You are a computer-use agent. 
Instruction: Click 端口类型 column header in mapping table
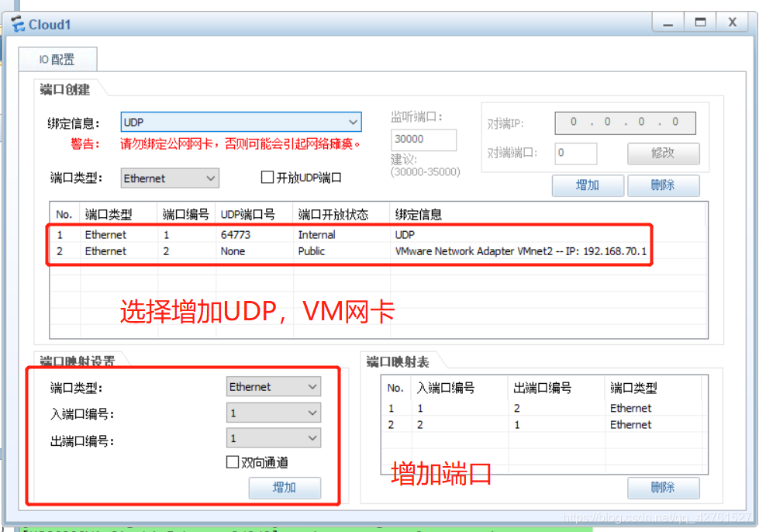[654, 388]
